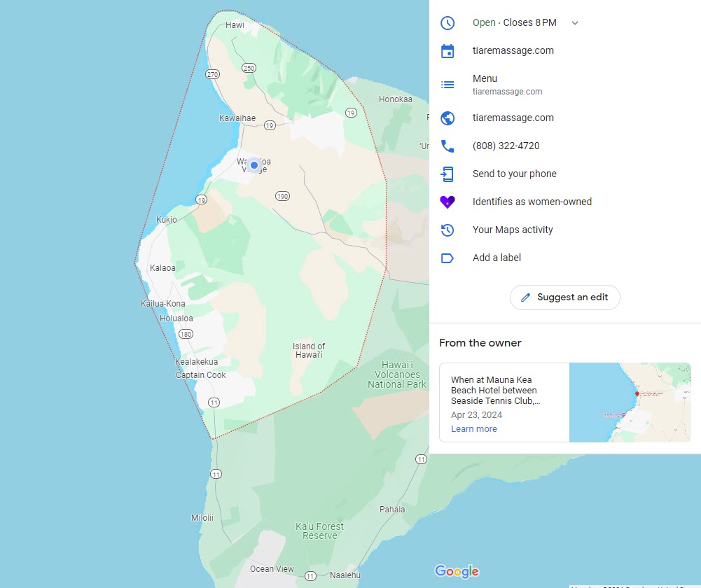Click the calendar booking icon

447,51
